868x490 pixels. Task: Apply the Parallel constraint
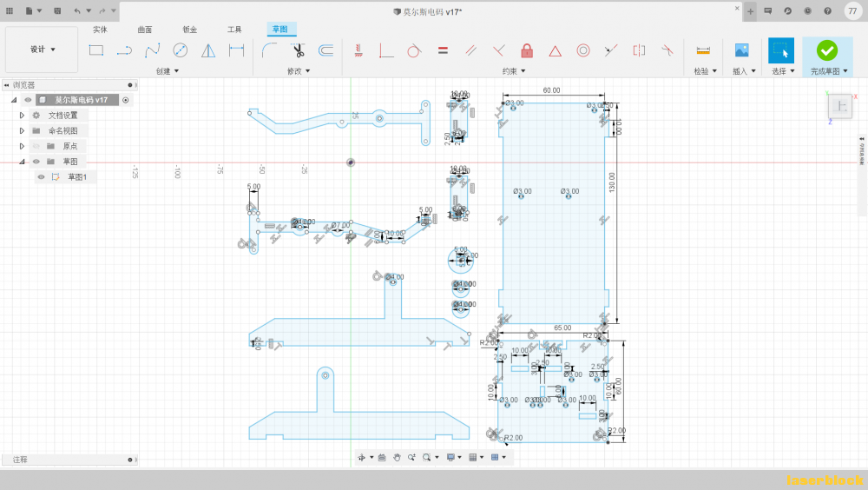pyautogui.click(x=471, y=50)
